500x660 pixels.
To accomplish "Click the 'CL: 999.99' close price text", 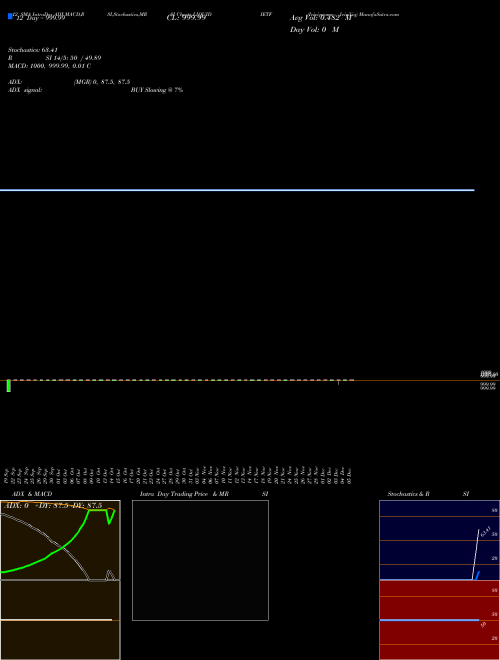I will tap(186, 18).
